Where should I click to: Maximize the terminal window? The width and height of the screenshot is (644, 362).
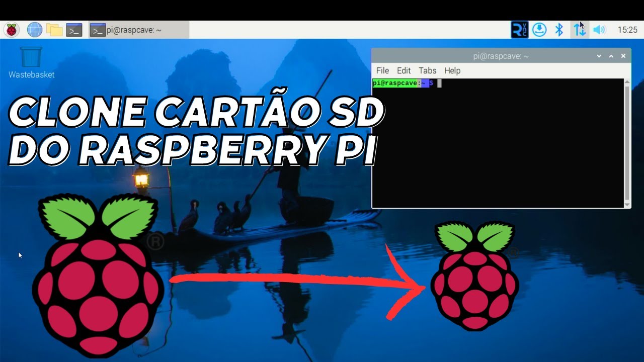[611, 56]
